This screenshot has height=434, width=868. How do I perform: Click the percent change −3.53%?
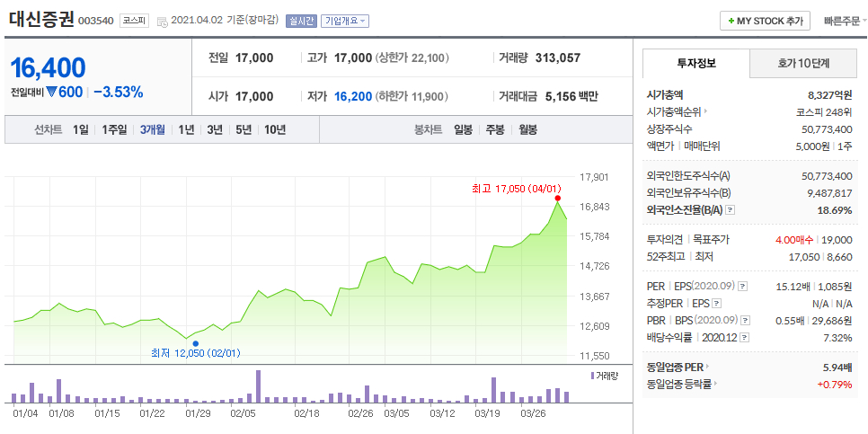(118, 92)
